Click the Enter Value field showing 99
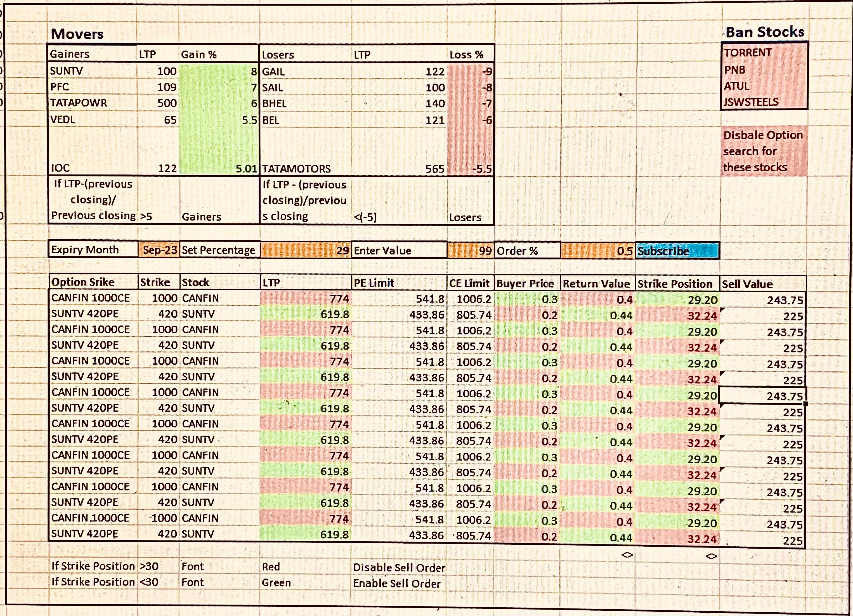This screenshot has height=616, width=853. click(x=470, y=251)
